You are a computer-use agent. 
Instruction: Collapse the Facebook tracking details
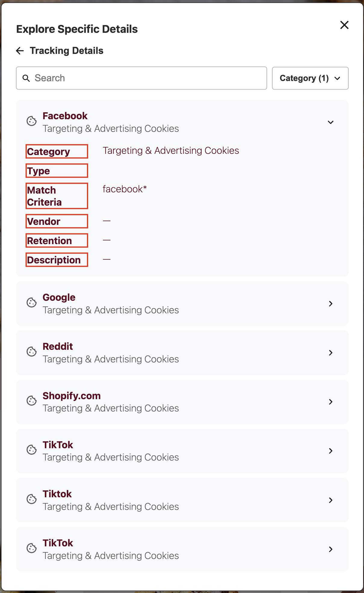(330, 122)
